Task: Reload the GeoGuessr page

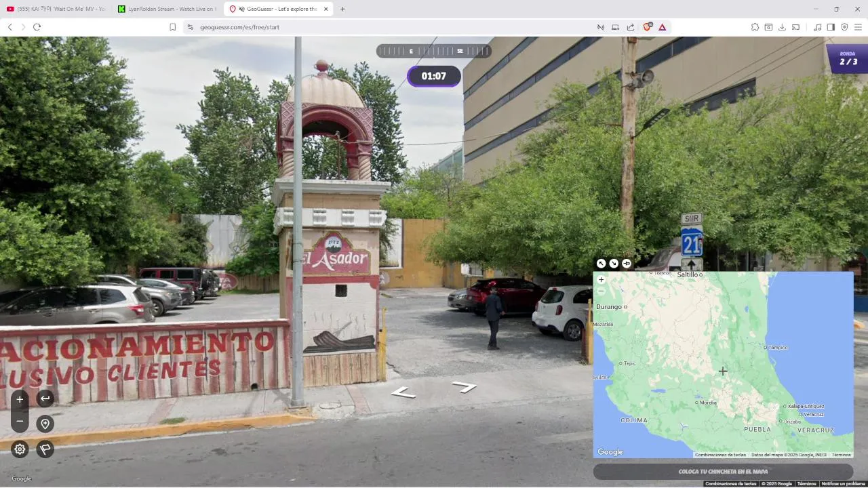Action: coord(37,27)
